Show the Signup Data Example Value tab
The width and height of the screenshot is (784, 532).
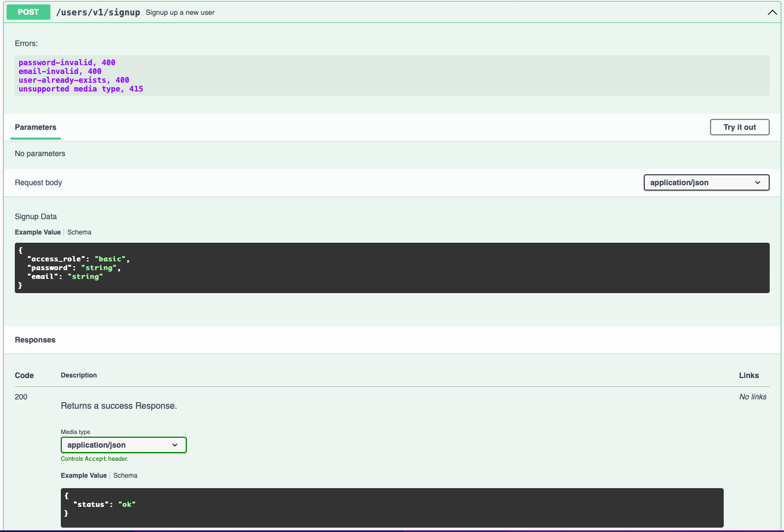coord(38,232)
